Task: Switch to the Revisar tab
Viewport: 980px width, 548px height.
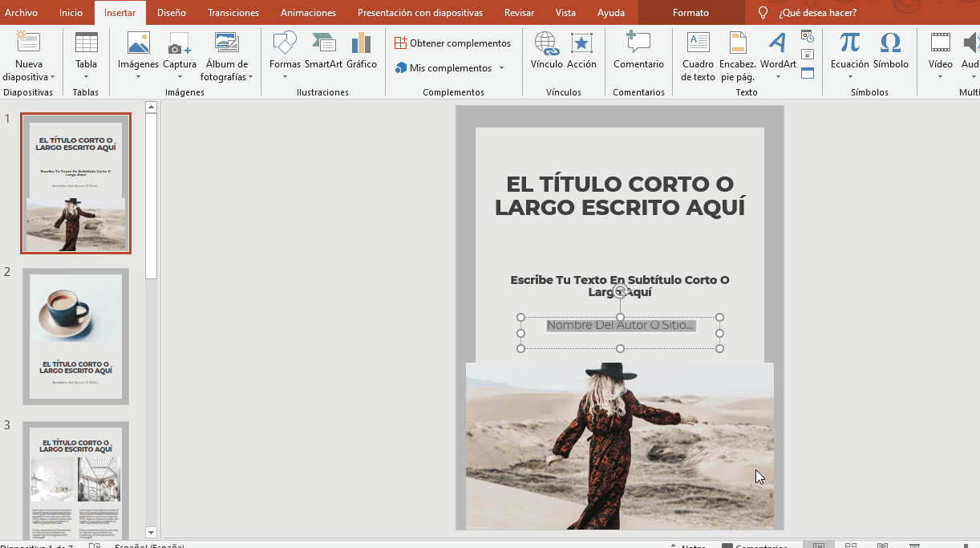Action: pos(520,13)
